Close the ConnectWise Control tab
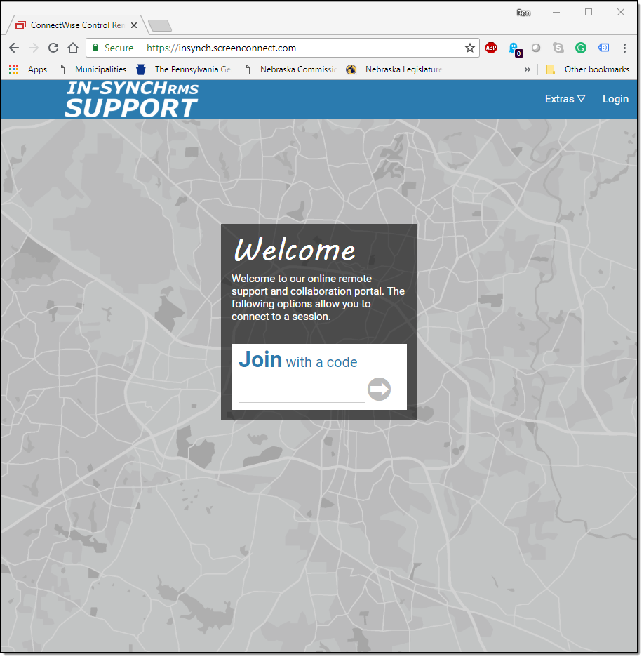This screenshot has width=644, height=659. click(134, 25)
